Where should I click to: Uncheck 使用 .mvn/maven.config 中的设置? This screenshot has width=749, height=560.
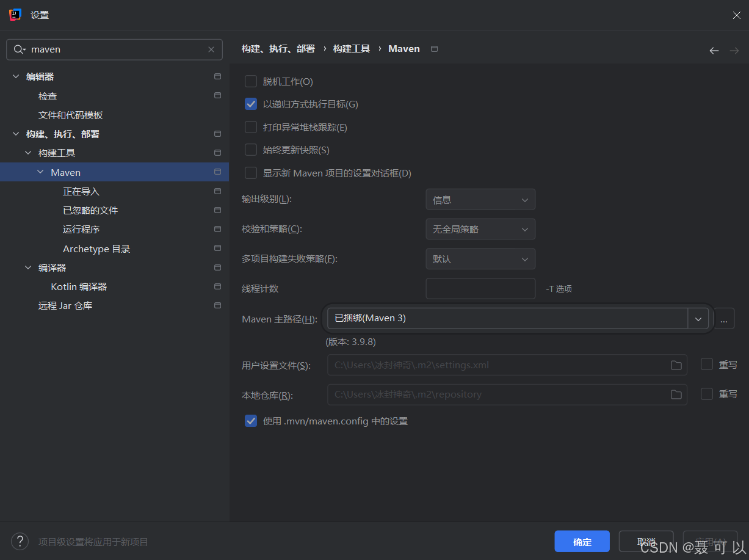251,421
